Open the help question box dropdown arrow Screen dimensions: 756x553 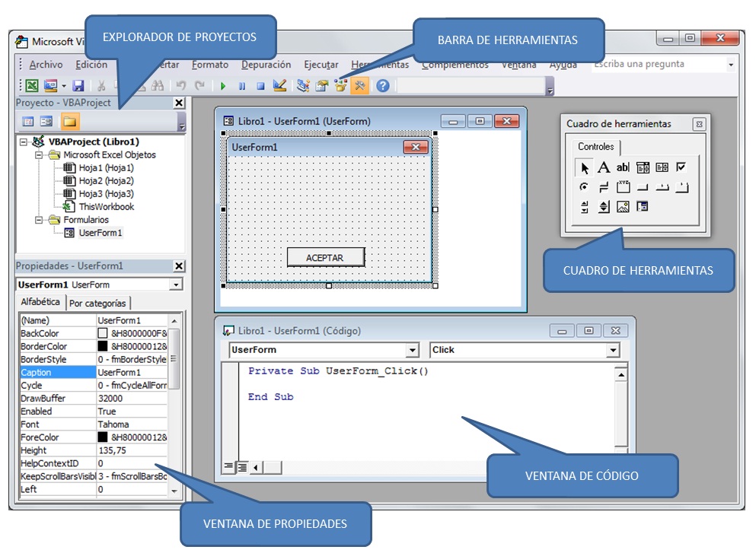[x=731, y=65]
